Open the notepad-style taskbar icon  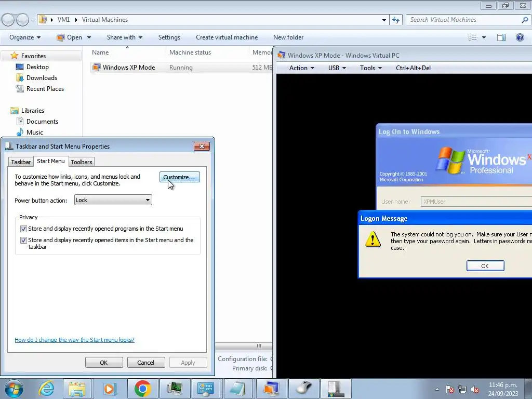pyautogui.click(x=238, y=389)
